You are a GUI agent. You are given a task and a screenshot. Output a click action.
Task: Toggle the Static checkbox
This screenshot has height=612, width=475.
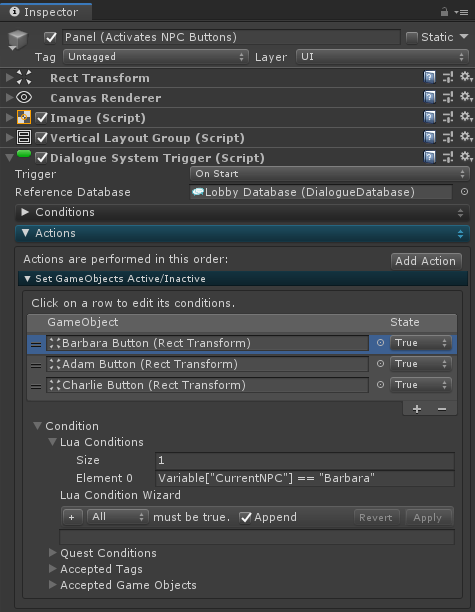coord(411,37)
